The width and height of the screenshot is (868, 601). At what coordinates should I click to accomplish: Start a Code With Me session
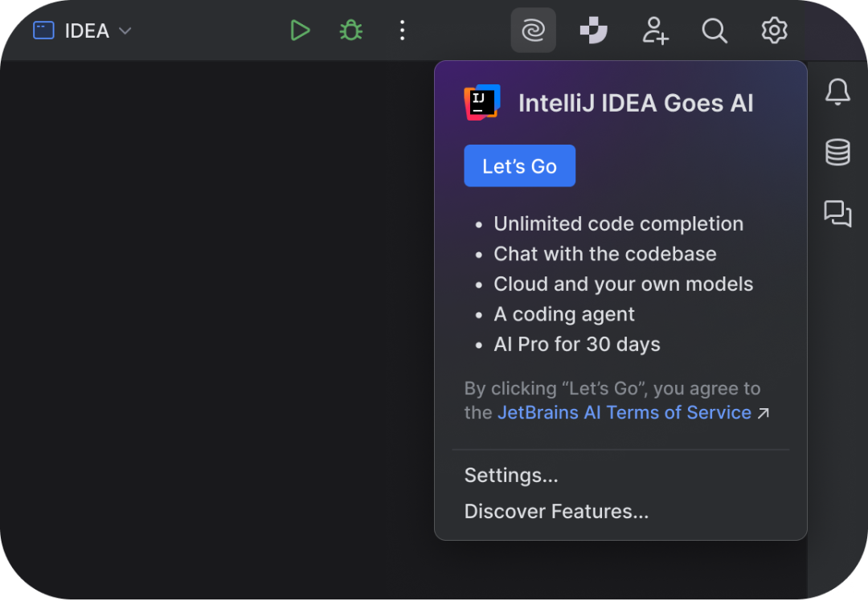(x=655, y=31)
